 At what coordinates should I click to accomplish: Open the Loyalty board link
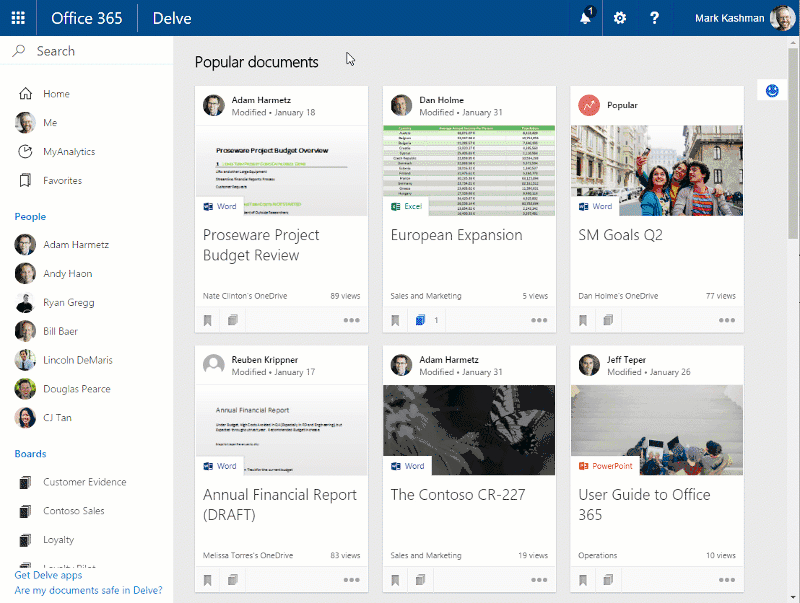[x=59, y=540]
